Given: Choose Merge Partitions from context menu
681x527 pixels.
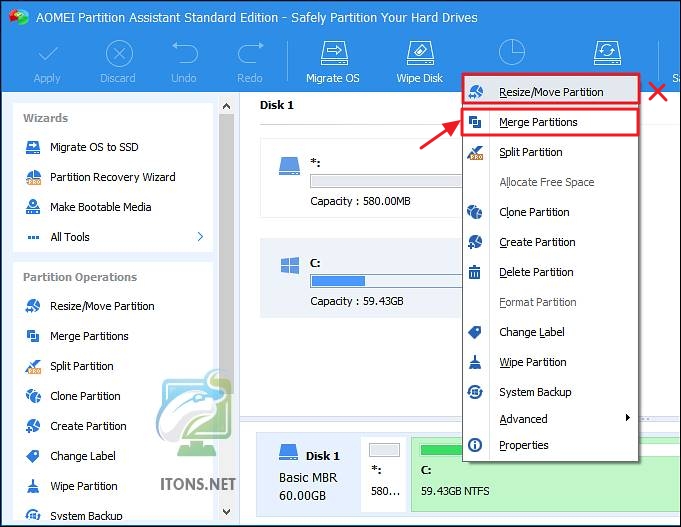Looking at the screenshot, I should (550, 123).
